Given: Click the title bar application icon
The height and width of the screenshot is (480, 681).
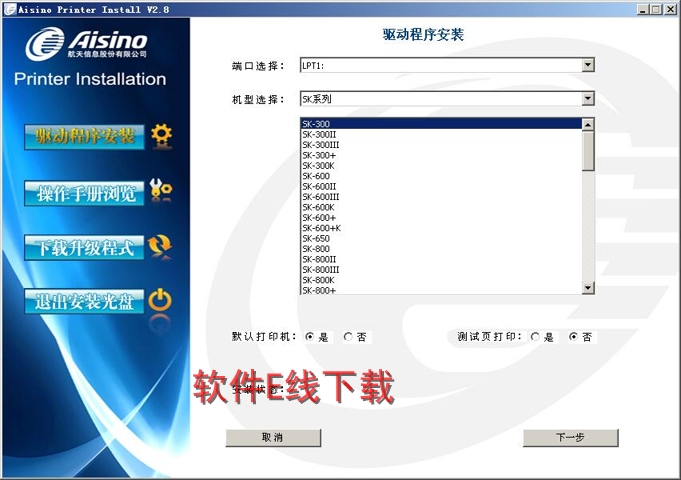Looking at the screenshot, I should point(8,8).
